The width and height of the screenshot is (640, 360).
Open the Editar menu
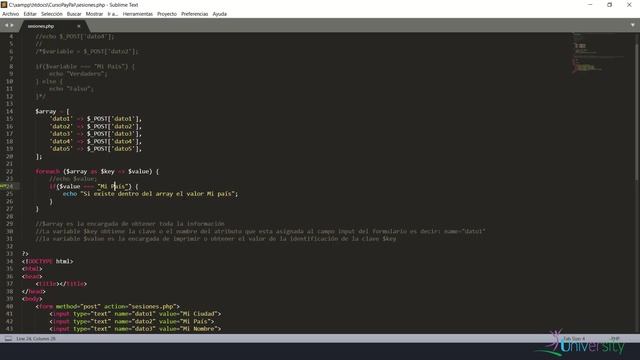(30, 14)
